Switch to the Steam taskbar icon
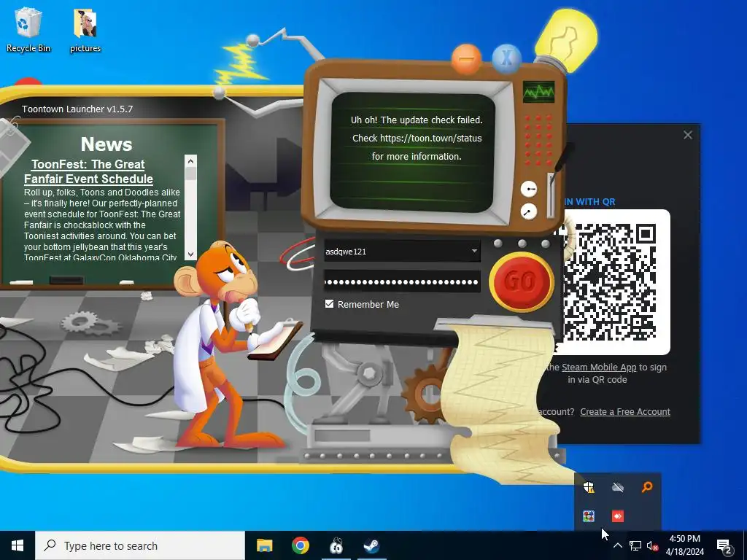The height and width of the screenshot is (560, 747). (x=371, y=545)
